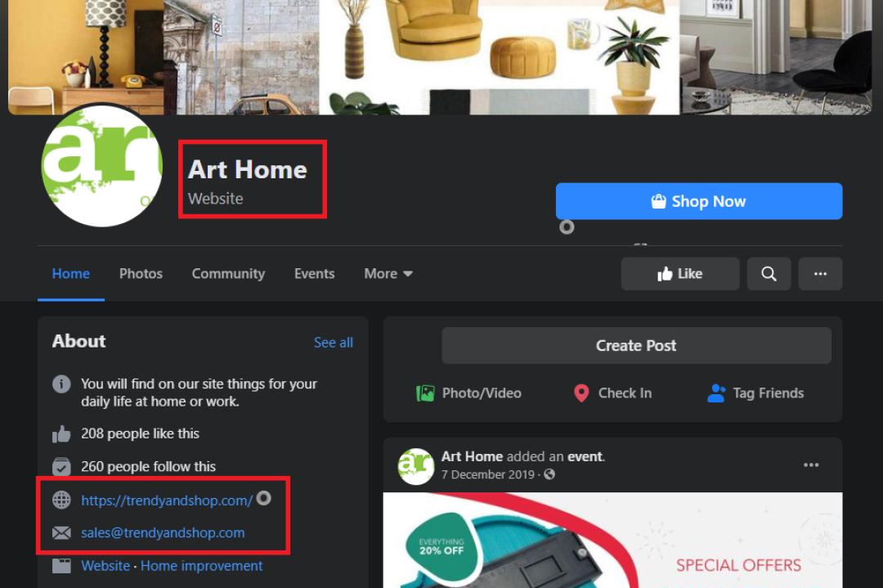Open the trendyandshop.com website link
Viewport: 883px width, 588px height.
coord(167,500)
